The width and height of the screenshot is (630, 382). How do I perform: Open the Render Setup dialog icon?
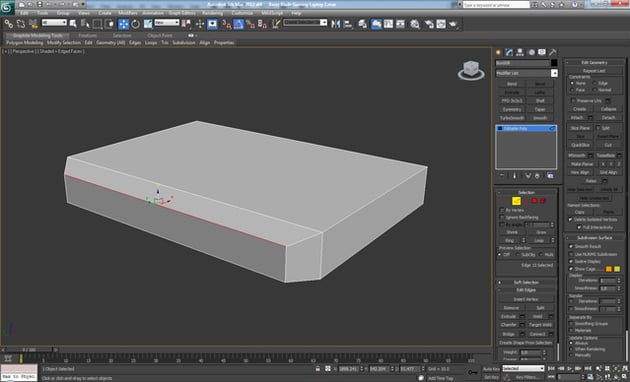click(x=429, y=24)
